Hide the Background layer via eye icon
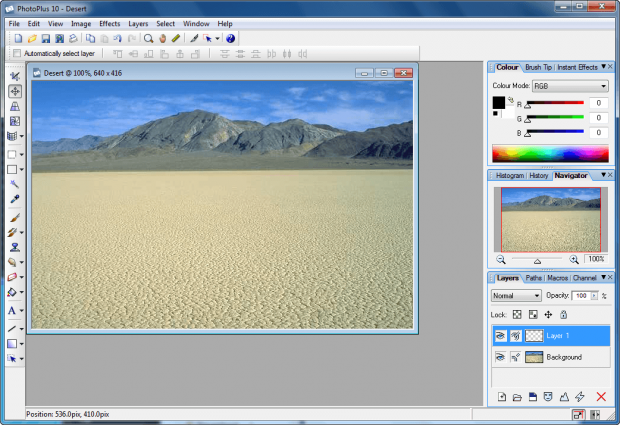This screenshot has width=620, height=425. [500, 357]
